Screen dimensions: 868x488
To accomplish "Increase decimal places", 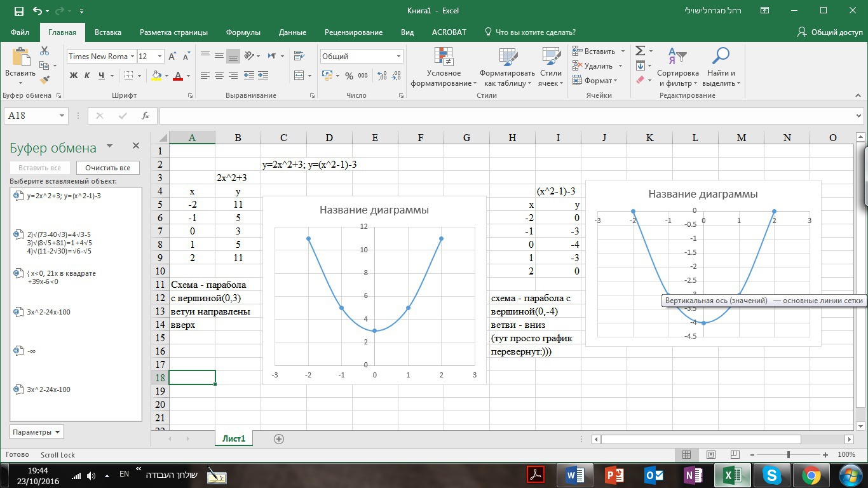I will (x=382, y=76).
